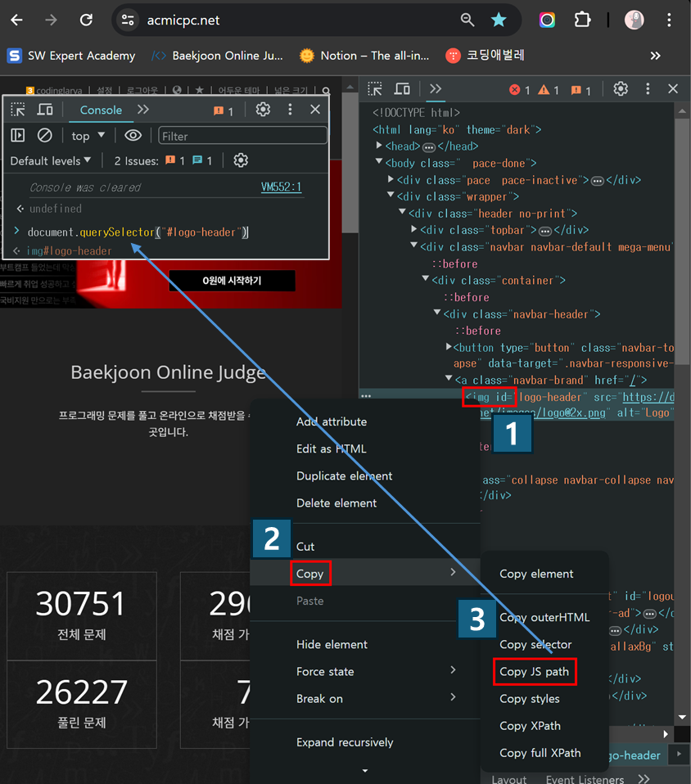Screen dimensions: 691x784
Task: Open the Layout tab in styles pane
Action: pyautogui.click(x=509, y=778)
